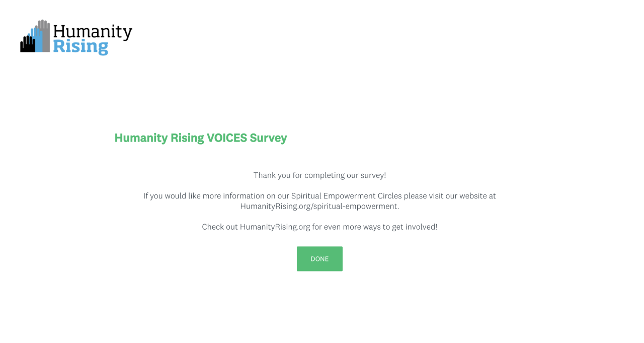644x343 pixels.
Task: Click the blue "Rising" logo word
Action: 80,47
